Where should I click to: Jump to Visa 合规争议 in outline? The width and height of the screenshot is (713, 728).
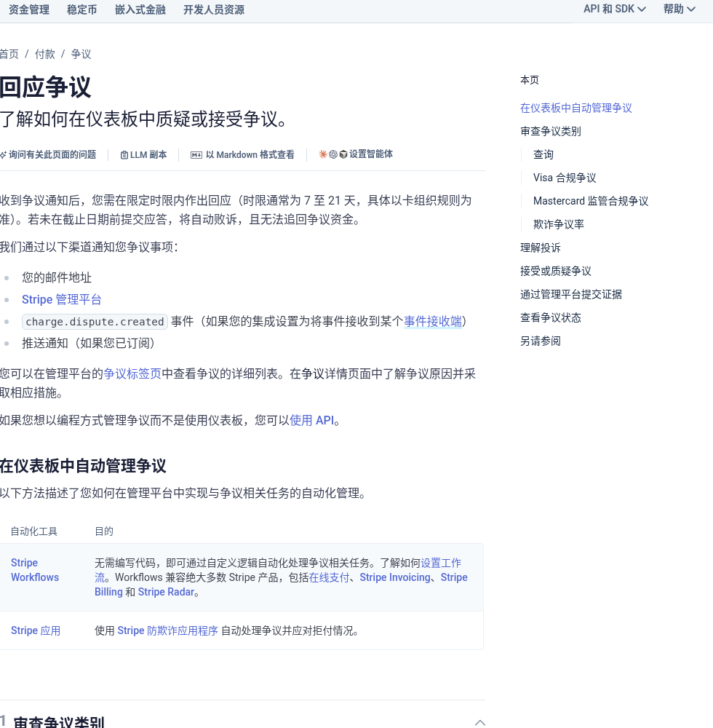tap(565, 178)
